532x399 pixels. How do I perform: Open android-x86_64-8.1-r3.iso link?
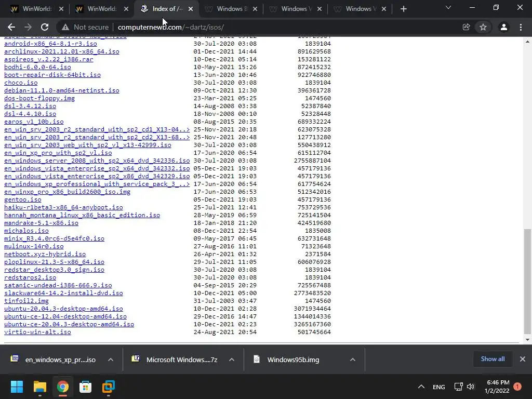point(50,44)
